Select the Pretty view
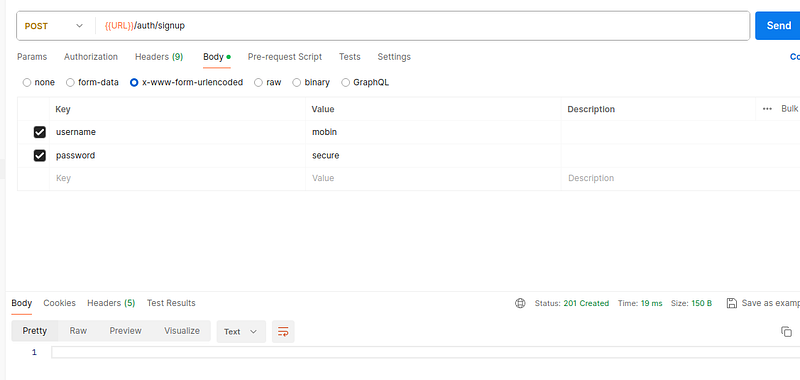The height and width of the screenshot is (380, 800). [x=35, y=331]
